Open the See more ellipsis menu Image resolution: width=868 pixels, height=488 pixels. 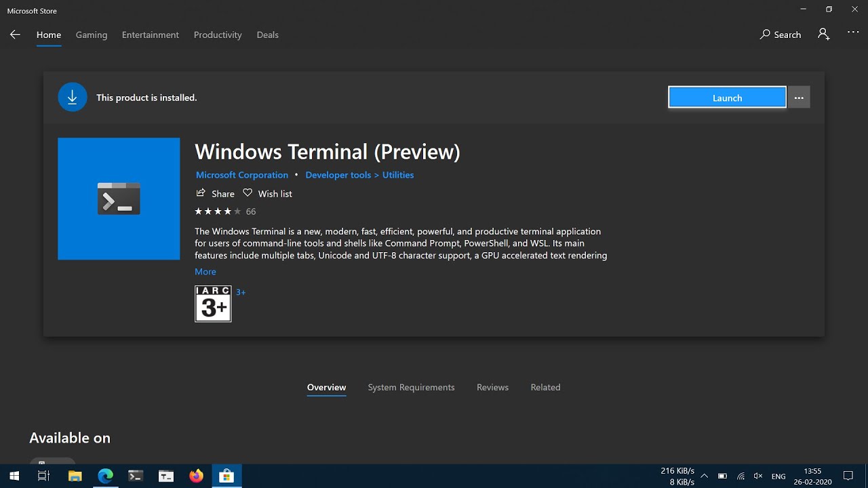(853, 34)
